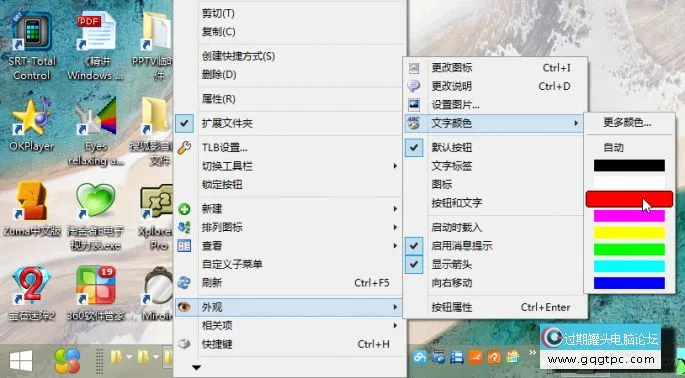Open the Eyes relaxing desktop shortcut

96,131
